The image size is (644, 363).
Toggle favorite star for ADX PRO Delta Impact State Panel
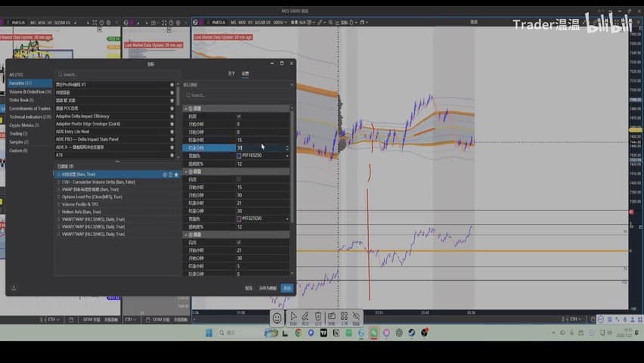click(x=172, y=140)
